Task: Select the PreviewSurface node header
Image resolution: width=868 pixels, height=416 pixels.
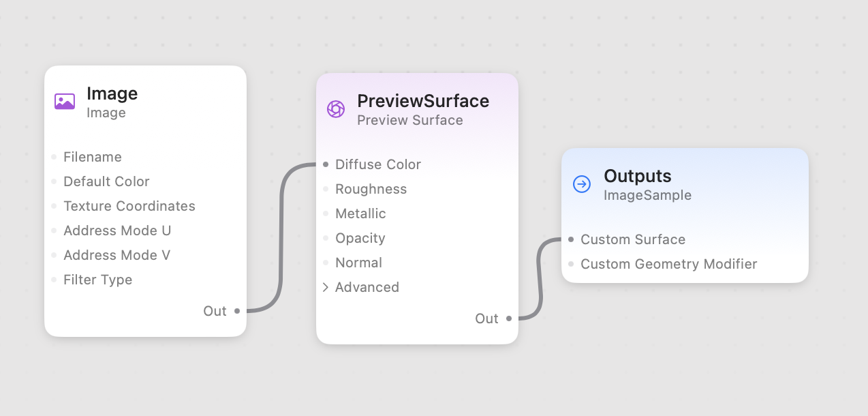Action: point(423,100)
